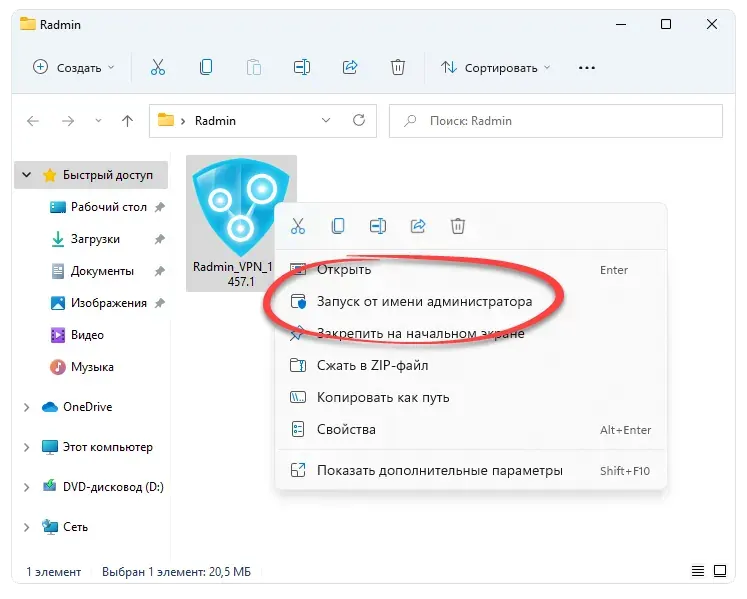The width and height of the screenshot is (747, 599).
Task: Unpin Изображения using its pin icon
Action: 160,303
